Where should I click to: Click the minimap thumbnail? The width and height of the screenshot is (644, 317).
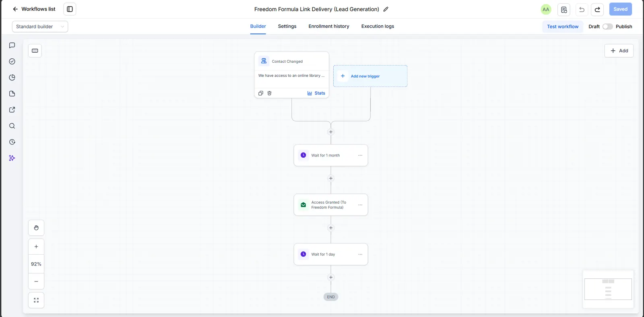(x=608, y=289)
